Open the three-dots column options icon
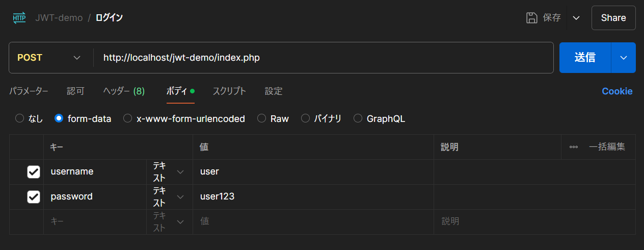 pos(574,147)
